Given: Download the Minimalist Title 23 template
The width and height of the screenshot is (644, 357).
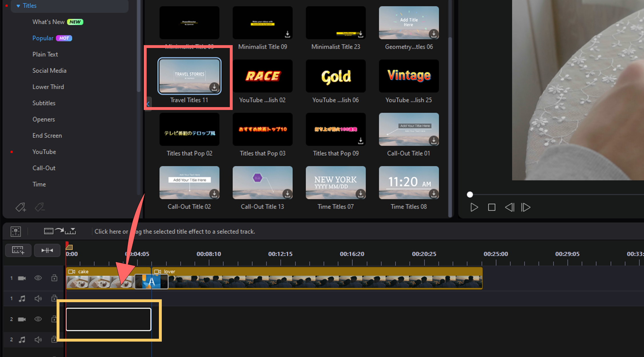Looking at the screenshot, I should pyautogui.click(x=360, y=34).
